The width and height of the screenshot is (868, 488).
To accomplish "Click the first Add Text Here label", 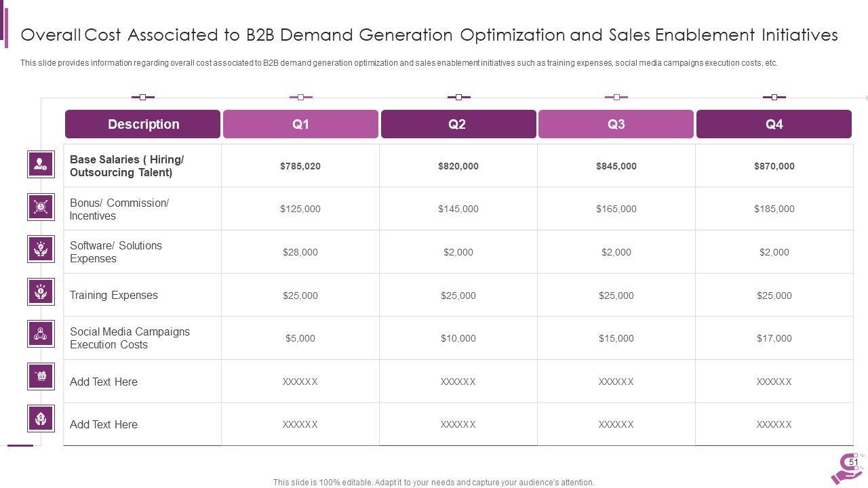I will click(104, 382).
